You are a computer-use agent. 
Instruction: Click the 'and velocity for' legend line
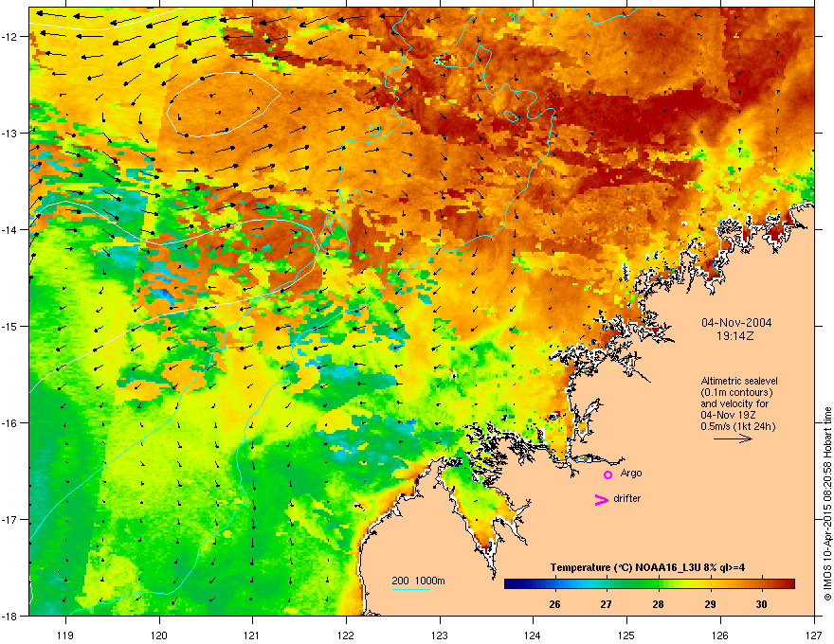pyautogui.click(x=734, y=403)
